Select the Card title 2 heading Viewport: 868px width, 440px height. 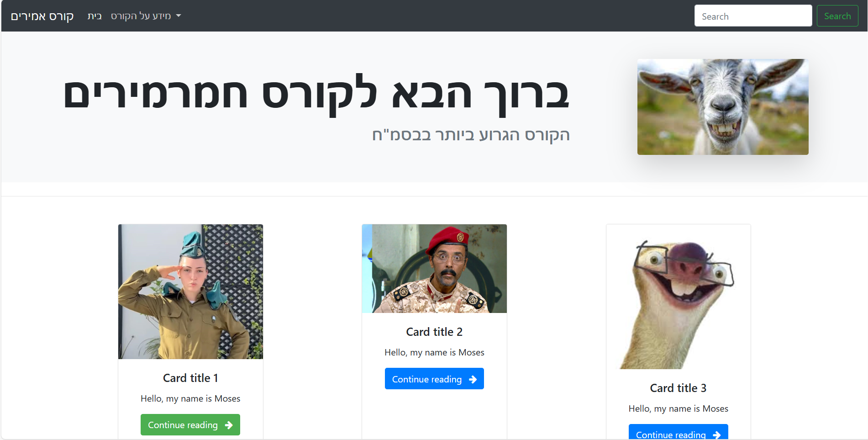[434, 332]
